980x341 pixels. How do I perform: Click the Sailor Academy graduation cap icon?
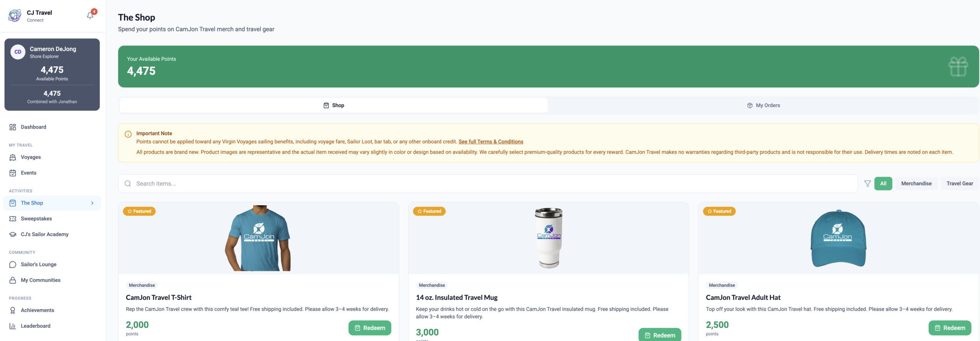point(13,234)
